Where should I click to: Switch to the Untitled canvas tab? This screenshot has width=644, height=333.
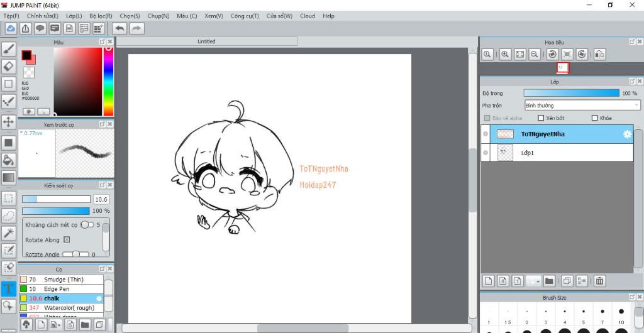[206, 41]
